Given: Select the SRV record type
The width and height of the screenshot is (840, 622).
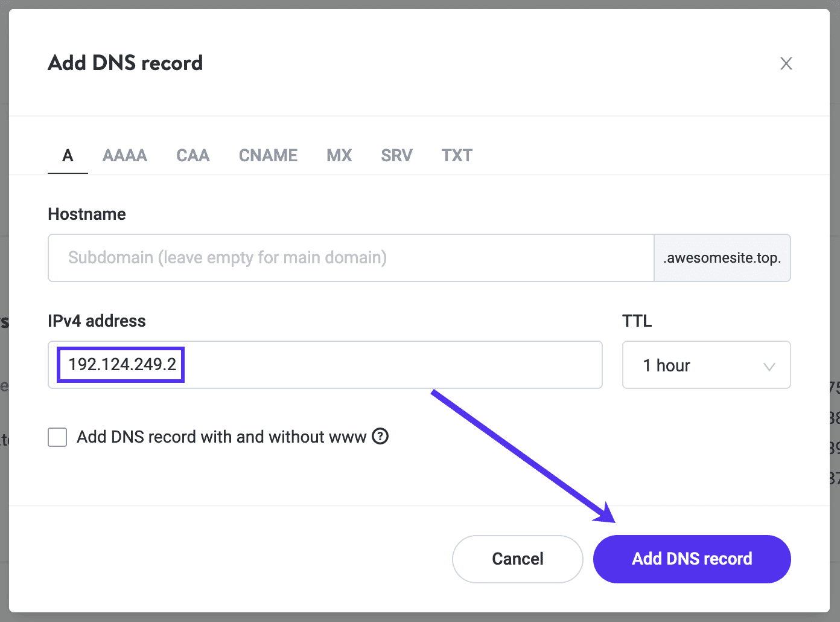Looking at the screenshot, I should pyautogui.click(x=396, y=155).
